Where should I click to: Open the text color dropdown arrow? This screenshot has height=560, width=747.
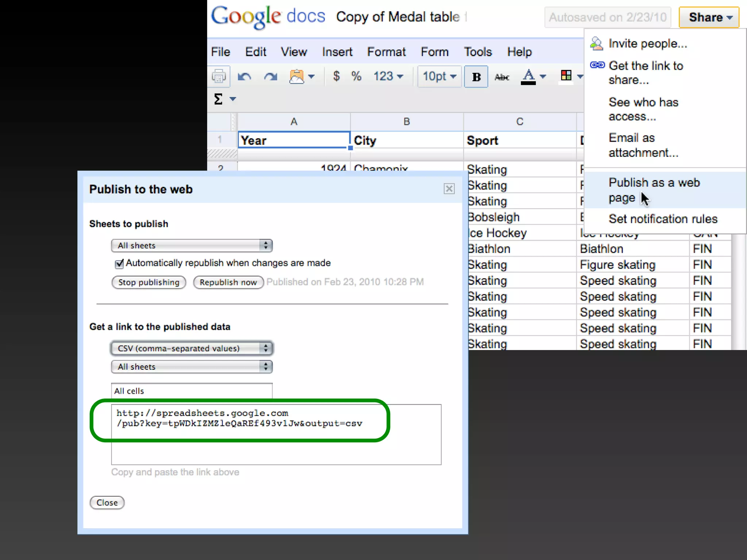point(543,77)
